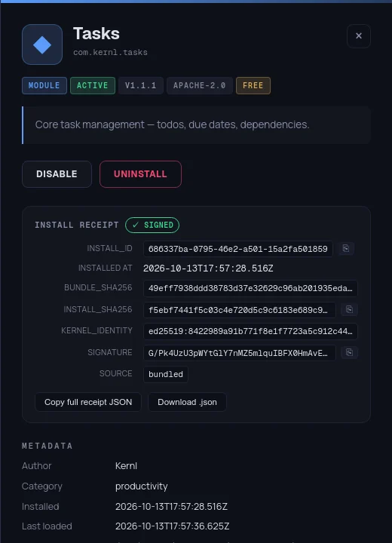
Task: Click the 'Author' metadata label
Action: 37,466
